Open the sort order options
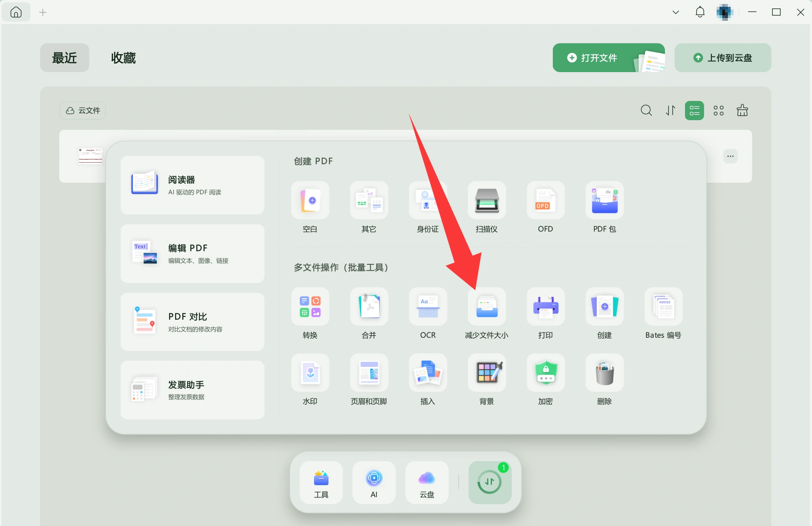The width and height of the screenshot is (812, 526). [x=671, y=110]
